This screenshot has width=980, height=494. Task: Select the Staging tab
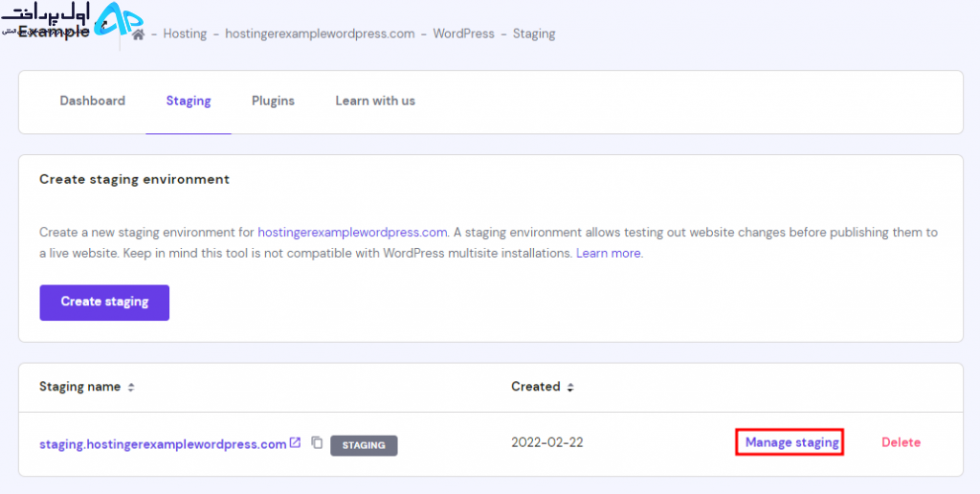(x=189, y=101)
